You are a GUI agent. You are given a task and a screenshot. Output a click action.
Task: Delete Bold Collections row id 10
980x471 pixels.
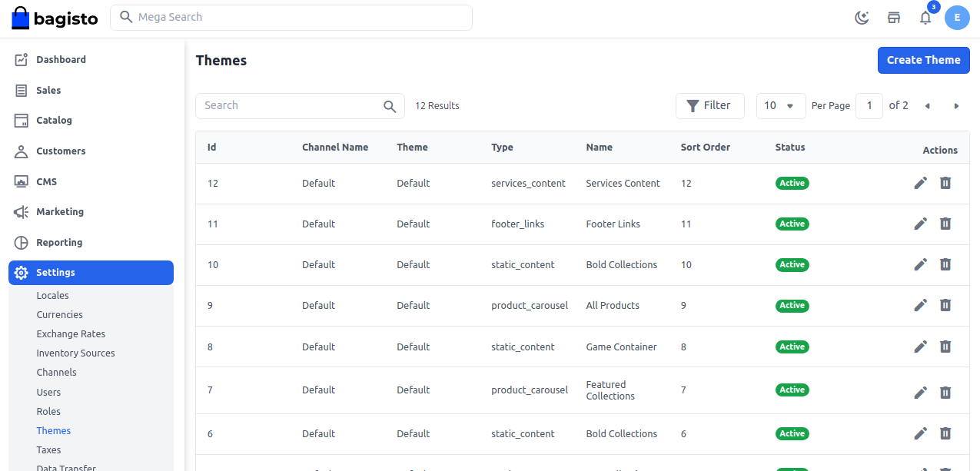(945, 264)
